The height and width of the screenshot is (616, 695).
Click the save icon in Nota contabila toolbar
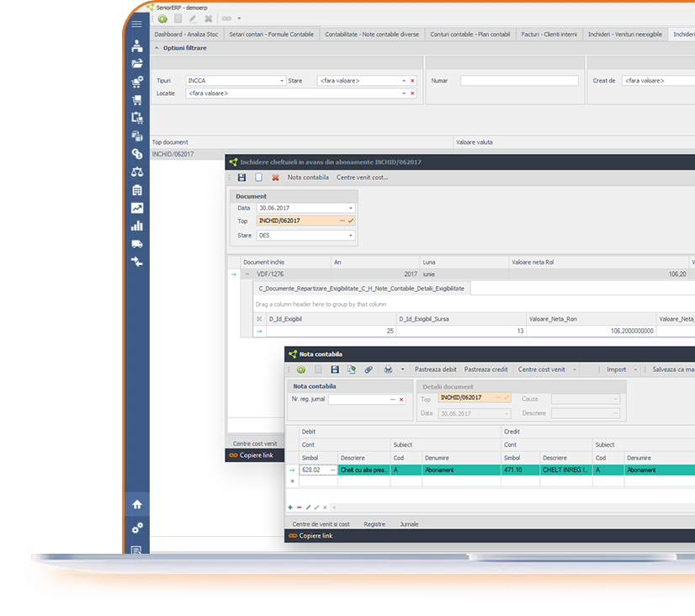click(x=334, y=369)
